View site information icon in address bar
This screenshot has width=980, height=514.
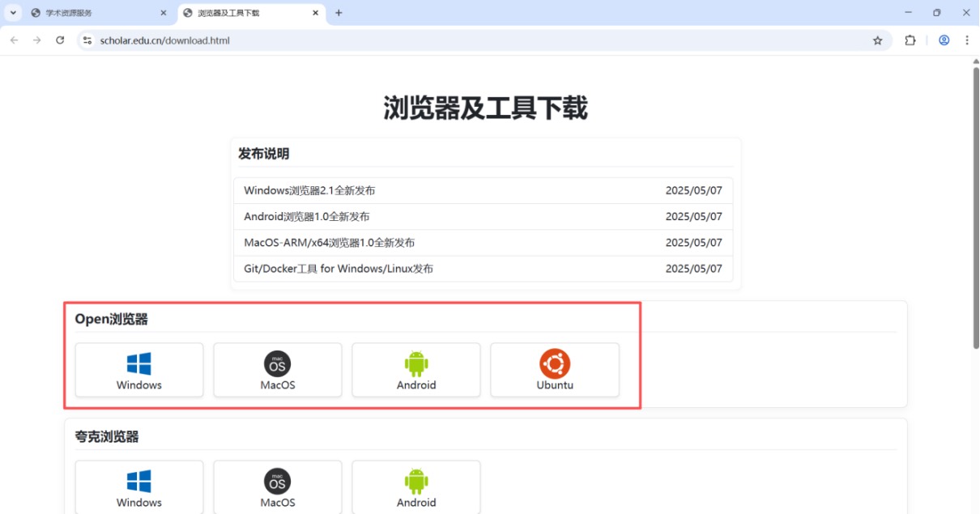tap(87, 40)
